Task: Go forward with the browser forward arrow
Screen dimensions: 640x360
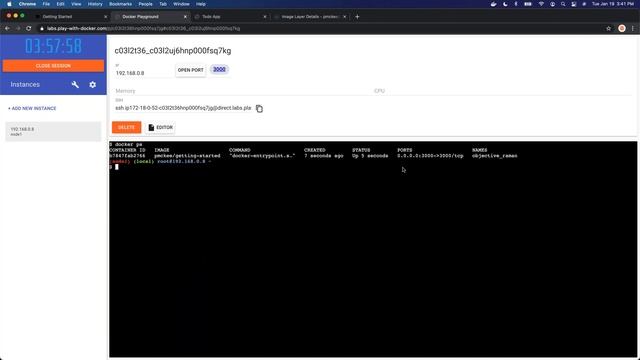Action: click(x=18, y=28)
